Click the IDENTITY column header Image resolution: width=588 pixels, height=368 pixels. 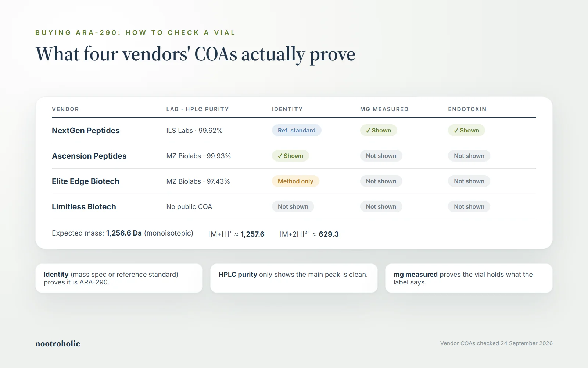287,109
